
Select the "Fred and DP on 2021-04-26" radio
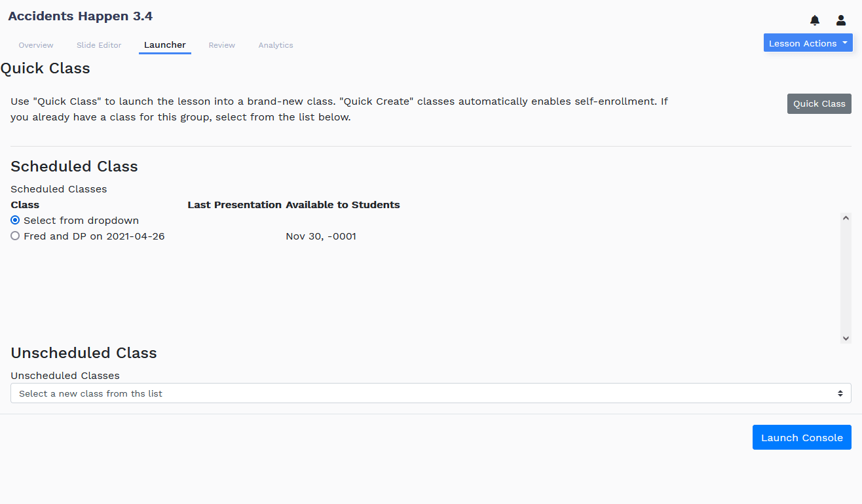[15, 236]
